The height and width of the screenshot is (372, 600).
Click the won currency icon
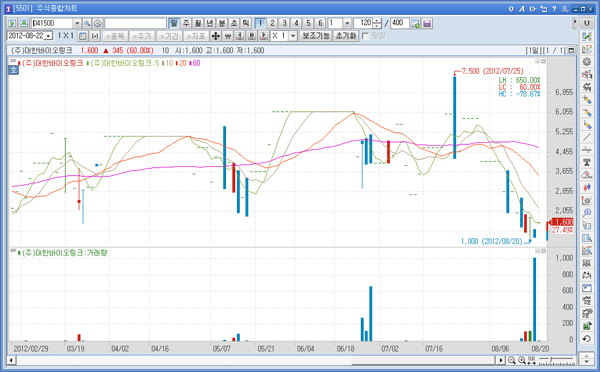pyautogui.click(x=228, y=36)
